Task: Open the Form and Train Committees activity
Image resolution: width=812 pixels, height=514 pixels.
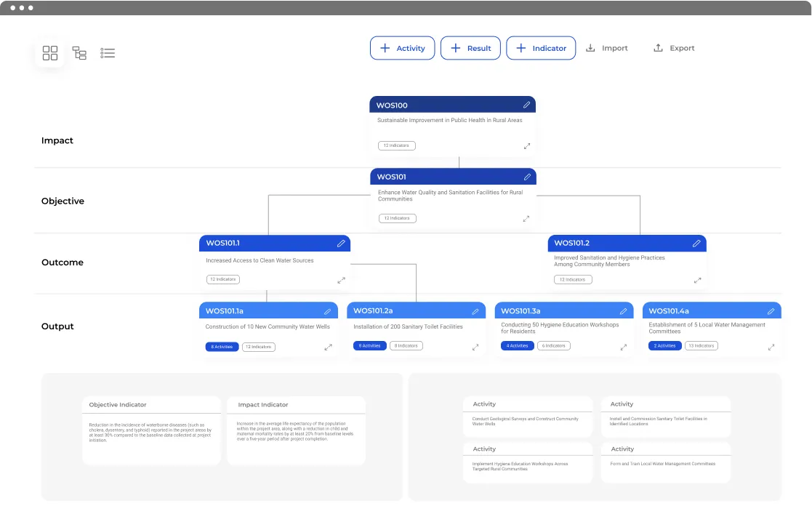Action: click(x=666, y=462)
